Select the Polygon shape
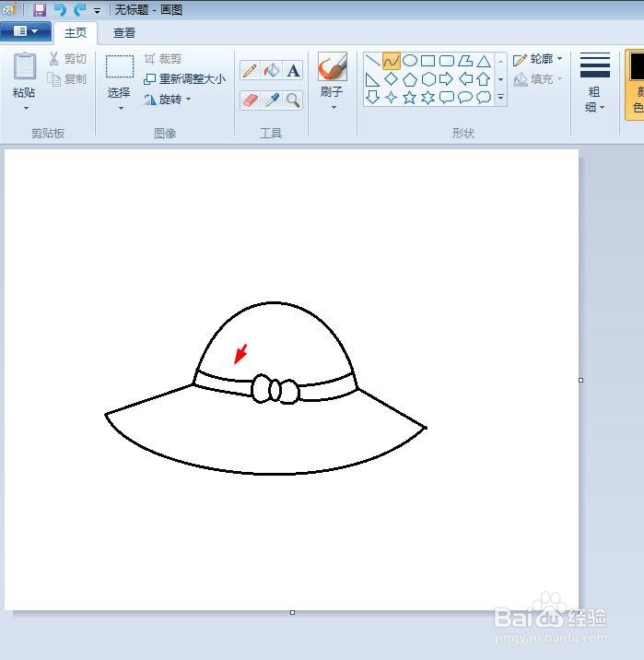 pyautogui.click(x=465, y=61)
